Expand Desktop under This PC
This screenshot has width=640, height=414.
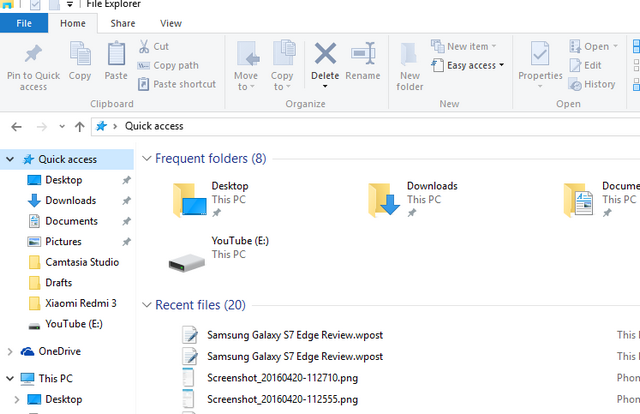(17, 399)
